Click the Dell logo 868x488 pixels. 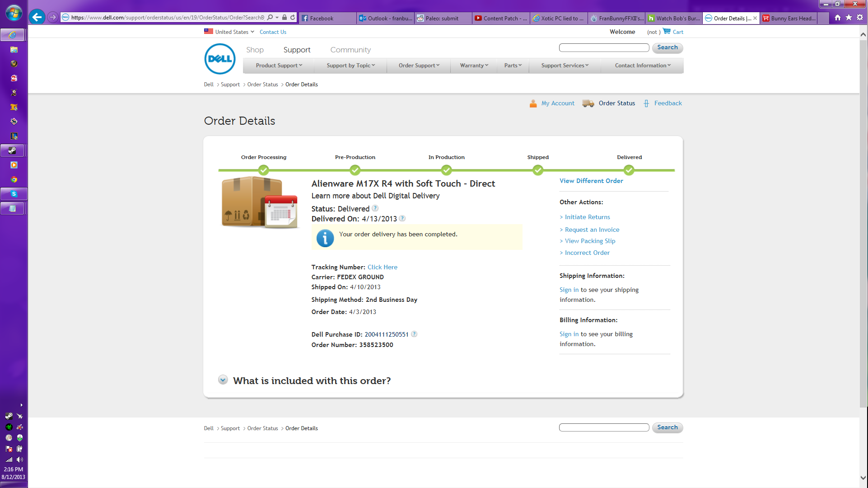click(x=220, y=59)
